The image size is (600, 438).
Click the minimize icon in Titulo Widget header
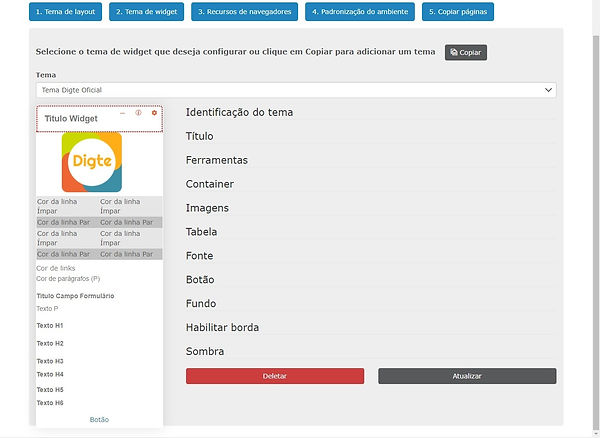coord(122,113)
